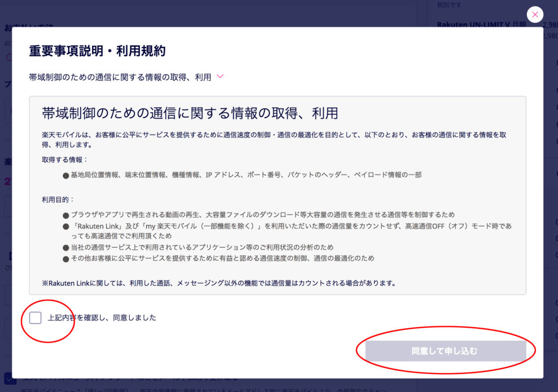Close the terms dialog with the X icon
The image size is (558, 392).
coord(535,15)
